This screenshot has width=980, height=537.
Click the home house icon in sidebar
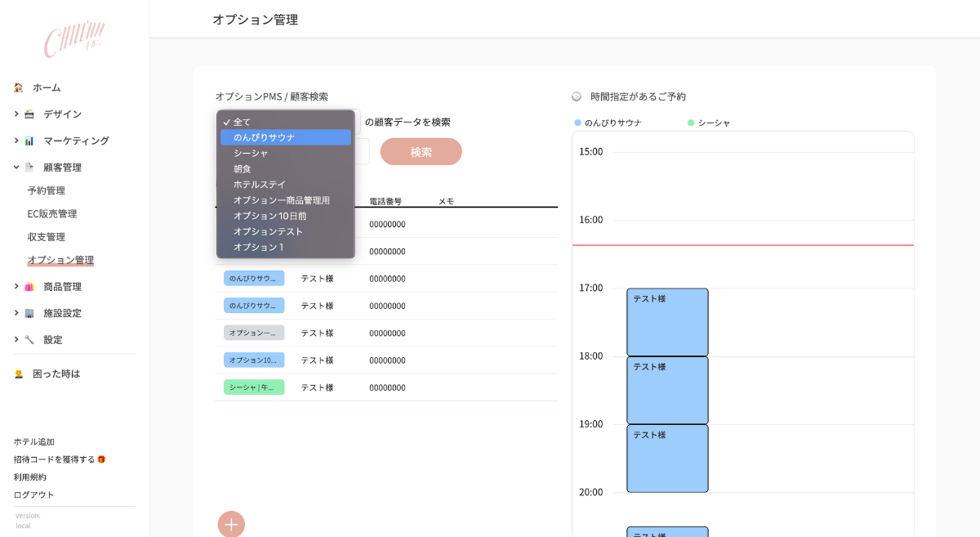coord(19,87)
